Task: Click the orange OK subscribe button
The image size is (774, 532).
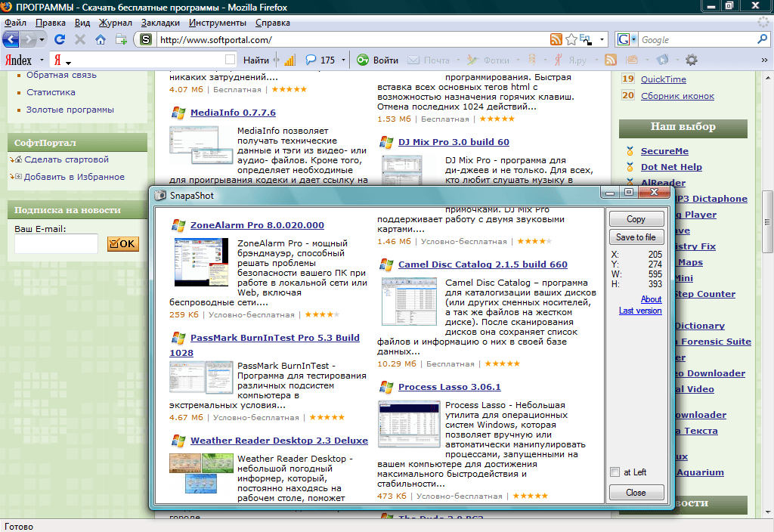Action: click(x=123, y=244)
